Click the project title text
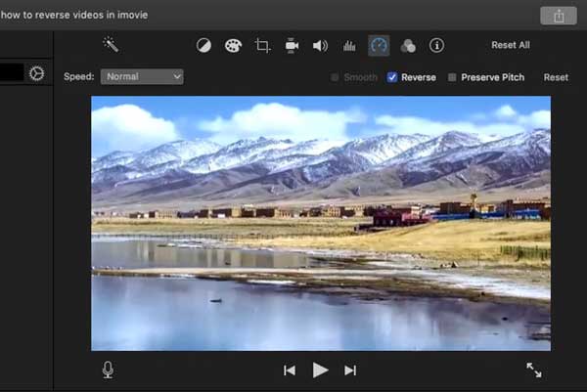This screenshot has height=392, width=587. pyautogui.click(x=74, y=15)
